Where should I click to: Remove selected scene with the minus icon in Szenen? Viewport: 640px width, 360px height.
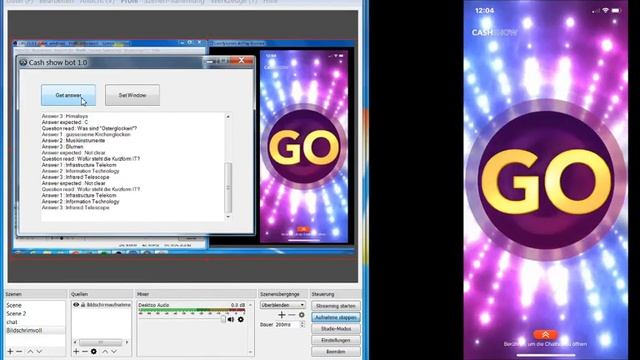click(x=19, y=351)
